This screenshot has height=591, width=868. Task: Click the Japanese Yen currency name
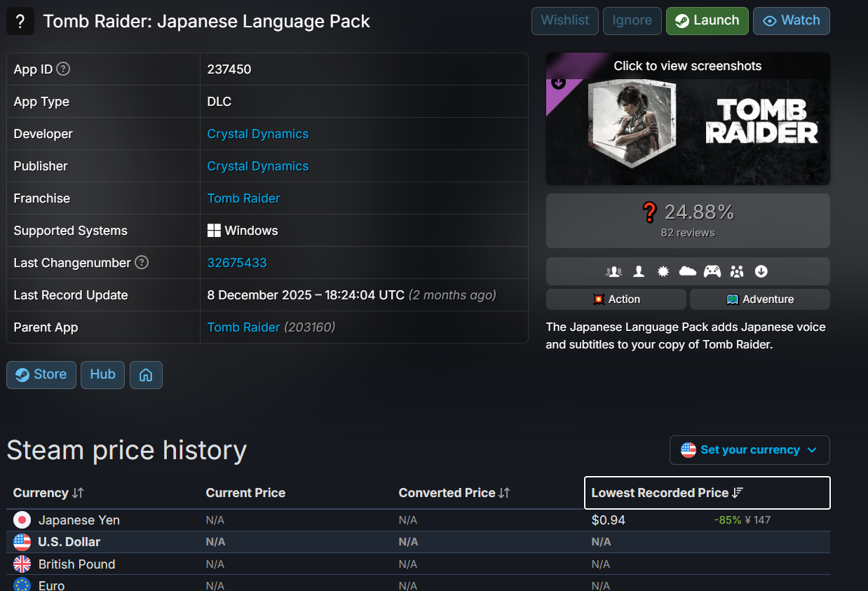[x=79, y=520]
